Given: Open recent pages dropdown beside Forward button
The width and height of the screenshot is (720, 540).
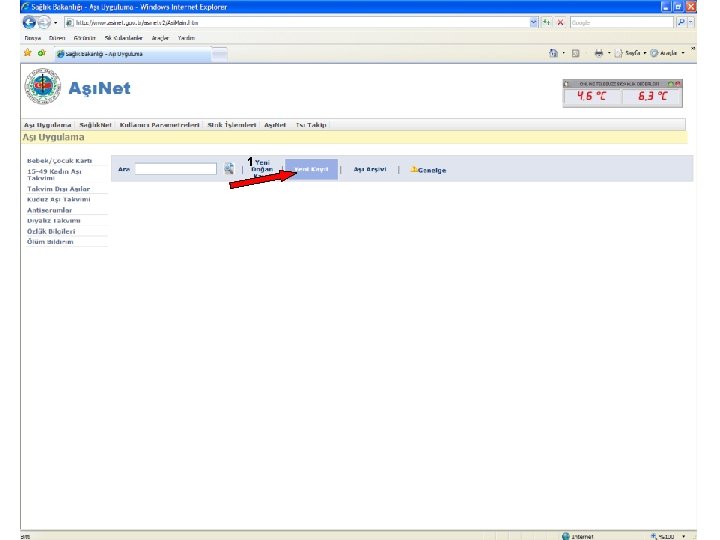Looking at the screenshot, I should [56, 22].
